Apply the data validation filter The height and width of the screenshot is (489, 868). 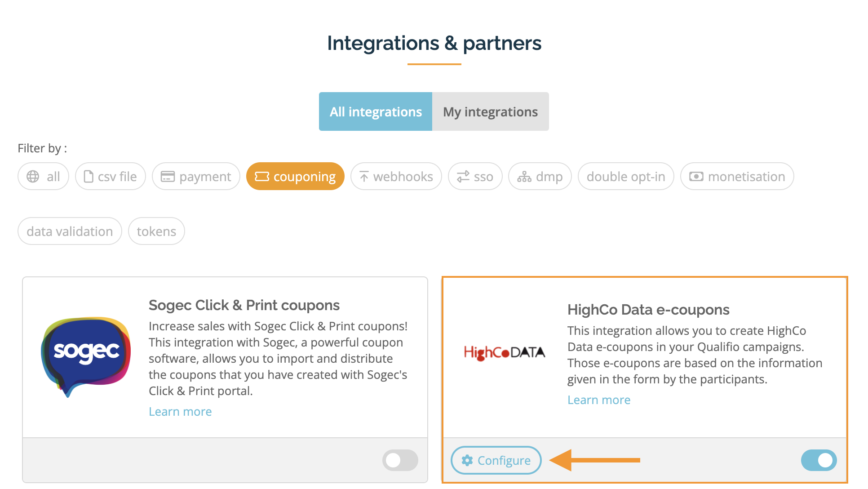(x=70, y=231)
